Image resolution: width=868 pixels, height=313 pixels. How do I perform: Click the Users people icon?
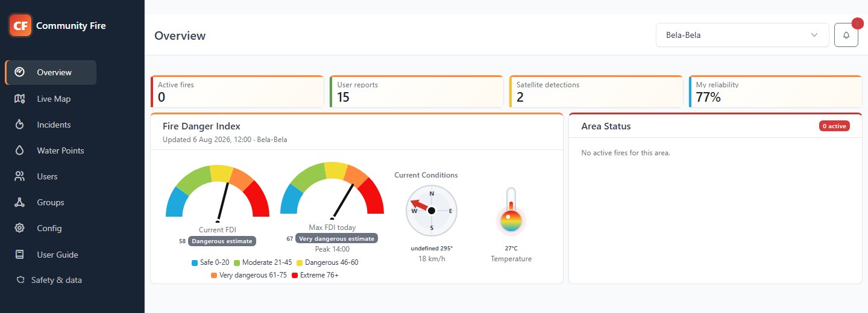pyautogui.click(x=19, y=176)
